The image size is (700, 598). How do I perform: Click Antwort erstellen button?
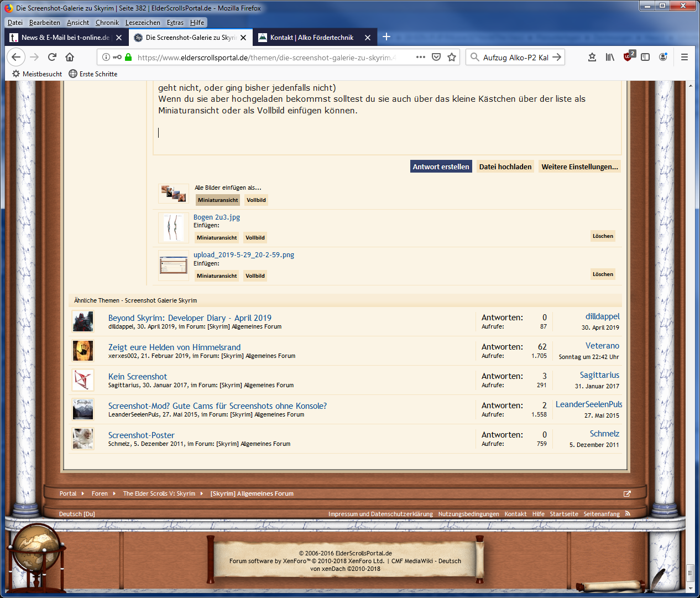point(441,167)
